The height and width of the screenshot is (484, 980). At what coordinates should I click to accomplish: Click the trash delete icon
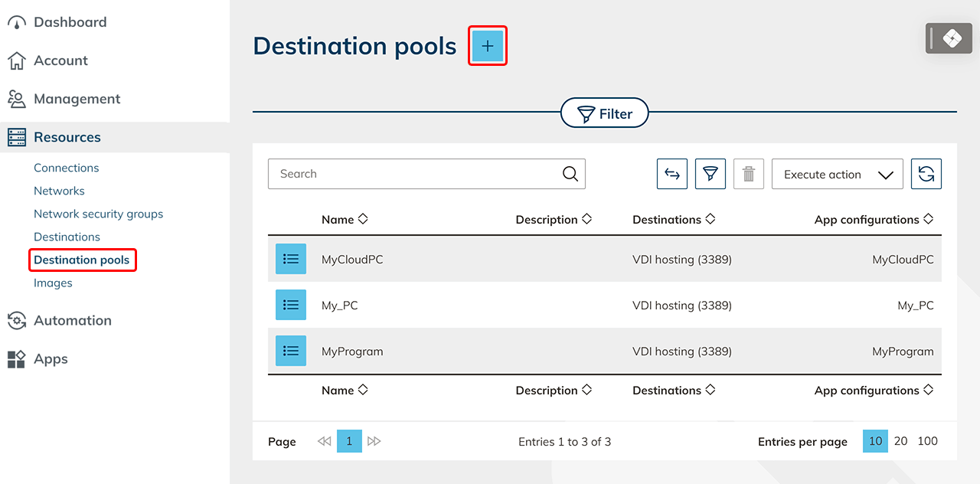click(x=748, y=174)
